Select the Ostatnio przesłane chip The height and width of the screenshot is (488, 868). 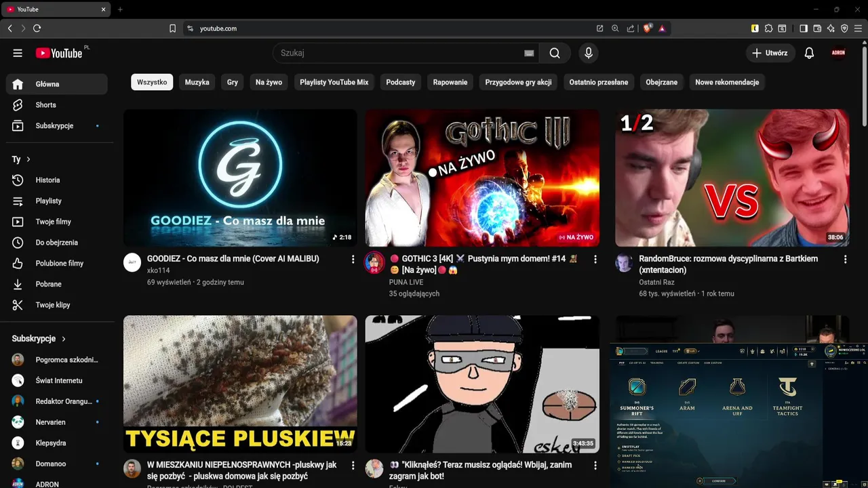pyautogui.click(x=599, y=82)
